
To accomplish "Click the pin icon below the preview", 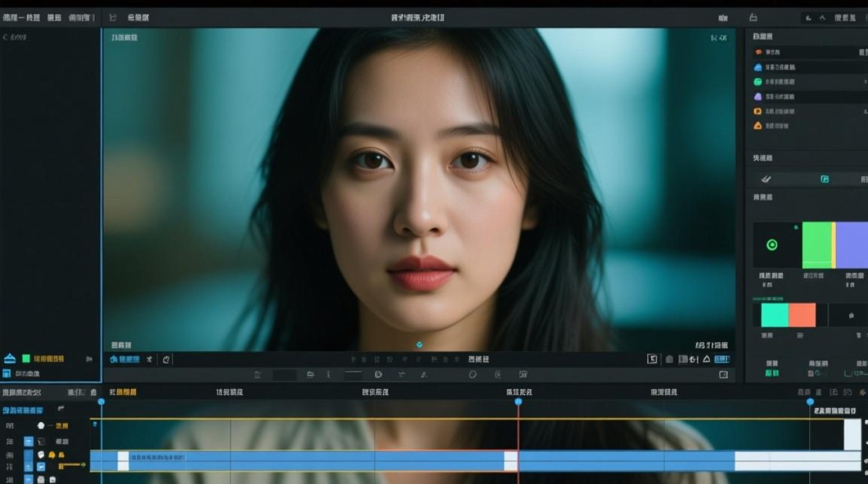I will pyautogui.click(x=149, y=359).
